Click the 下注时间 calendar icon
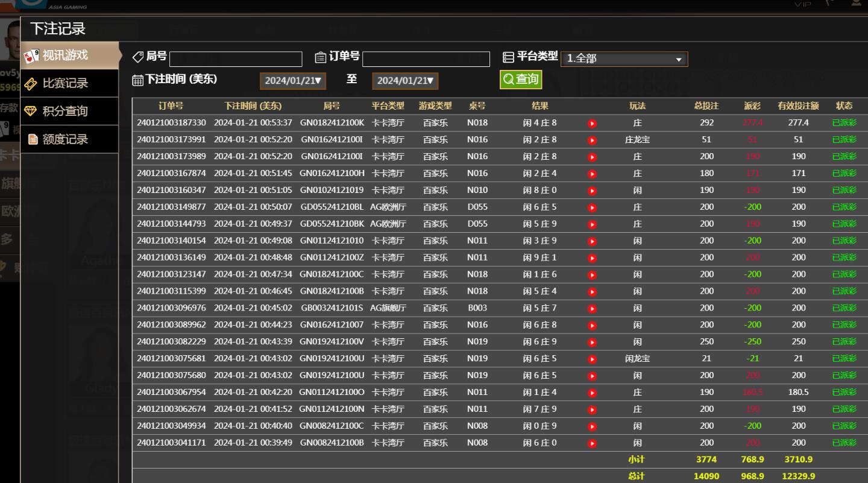The width and height of the screenshot is (868, 483). (138, 80)
